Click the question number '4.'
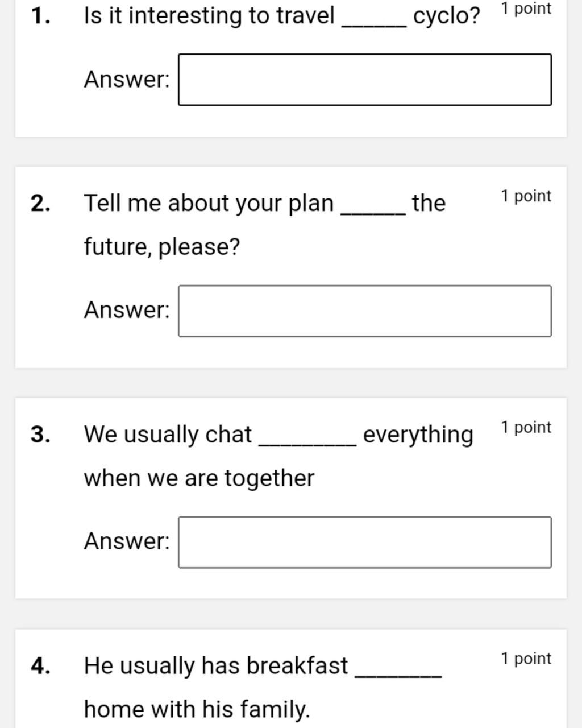582x728 pixels. coord(40,666)
